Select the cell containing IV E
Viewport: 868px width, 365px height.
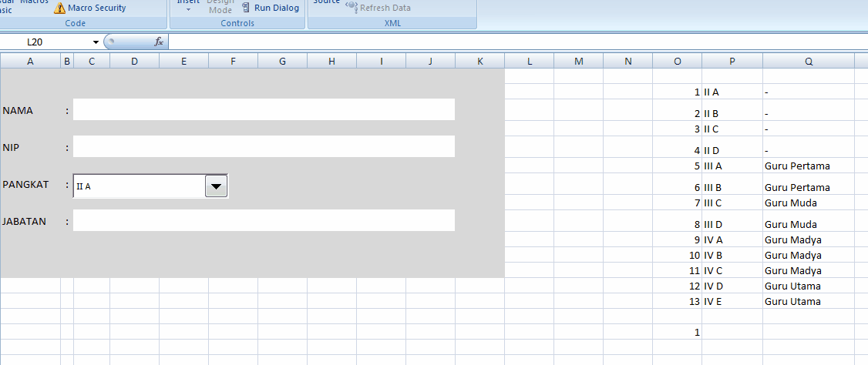click(x=732, y=301)
